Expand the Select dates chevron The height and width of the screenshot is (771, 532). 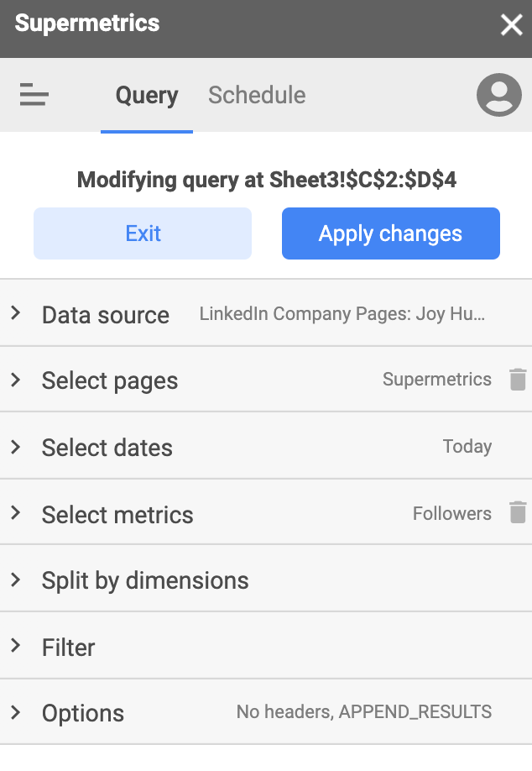[x=16, y=447]
